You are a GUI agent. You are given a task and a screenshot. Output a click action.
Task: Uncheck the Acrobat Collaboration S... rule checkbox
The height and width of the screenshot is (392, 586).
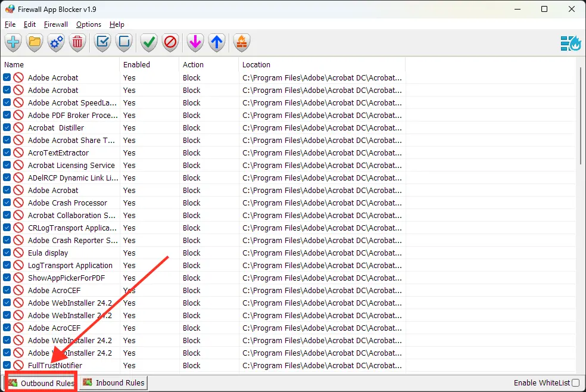point(7,215)
